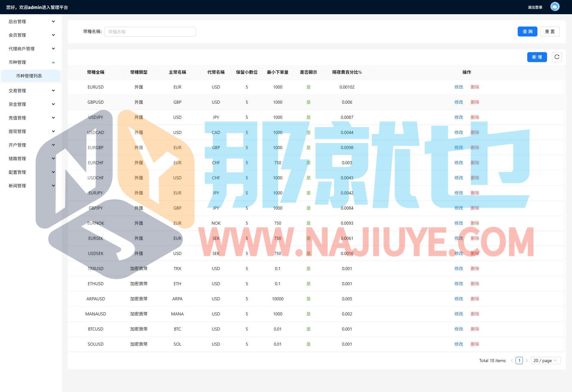Viewport: 572px width, 392px height.
Task: Expand the 会员管理 sidebar menu
Action: pyautogui.click(x=31, y=35)
